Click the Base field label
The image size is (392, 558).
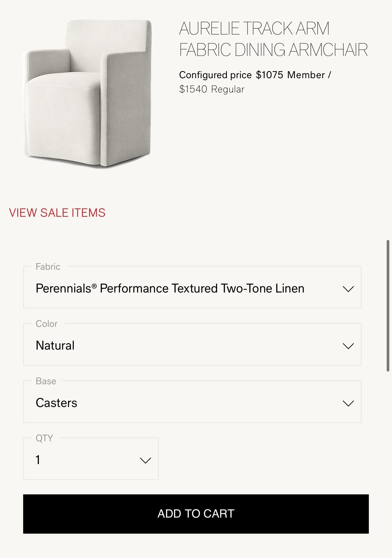[x=46, y=381]
